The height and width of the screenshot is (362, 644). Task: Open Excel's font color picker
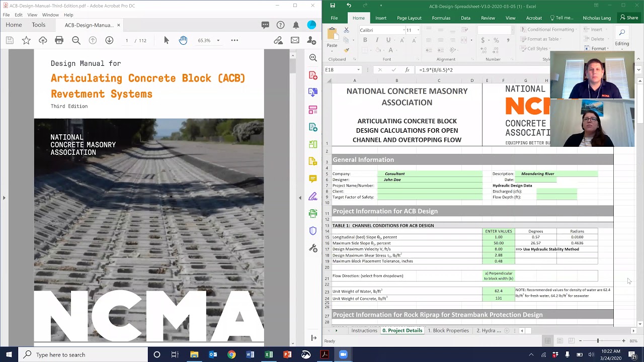coord(390,50)
